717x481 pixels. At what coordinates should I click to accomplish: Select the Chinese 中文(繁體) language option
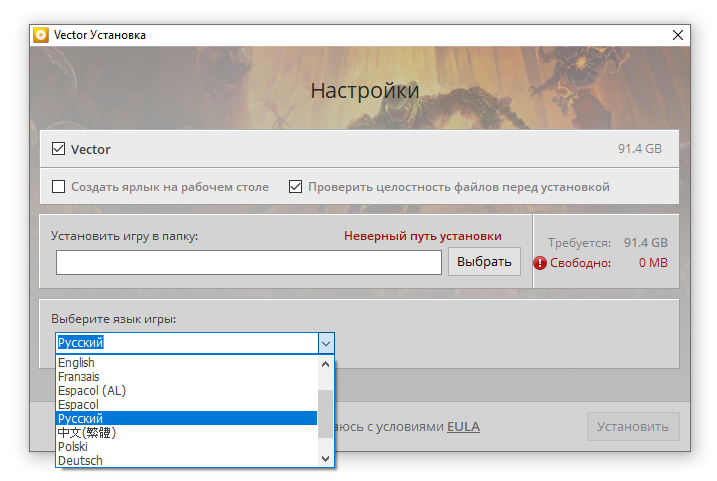coord(87,433)
